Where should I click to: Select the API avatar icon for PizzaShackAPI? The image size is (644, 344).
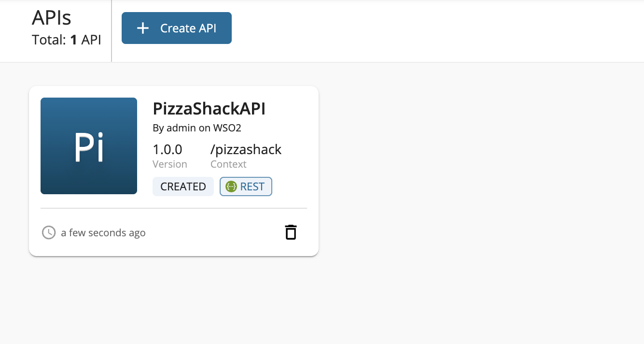coord(89,146)
